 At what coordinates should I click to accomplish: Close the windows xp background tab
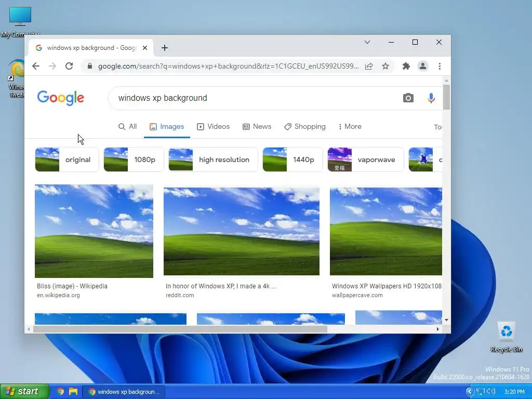point(145,48)
